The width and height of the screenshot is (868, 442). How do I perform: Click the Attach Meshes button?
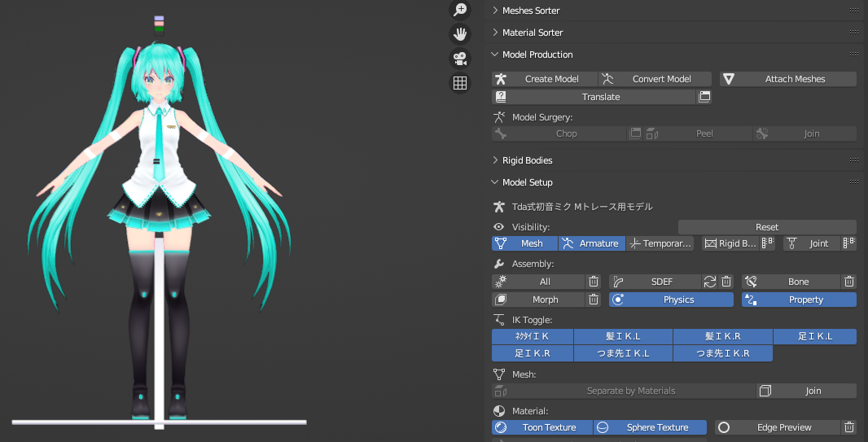[x=787, y=79]
